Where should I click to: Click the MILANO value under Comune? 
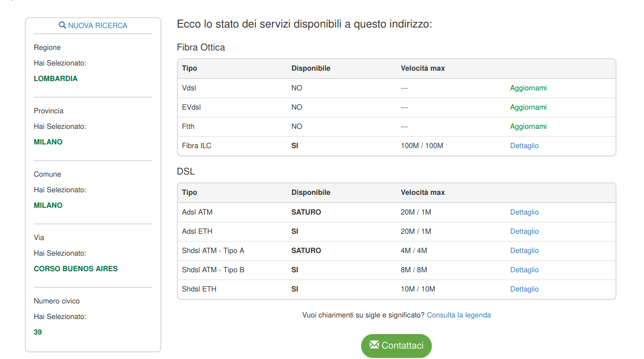pos(48,206)
